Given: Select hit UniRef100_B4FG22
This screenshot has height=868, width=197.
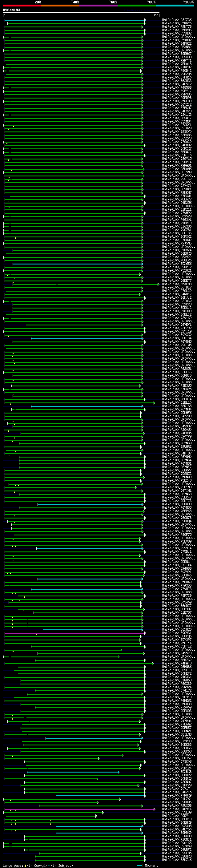Looking at the screenshot, I should (177, 43).
